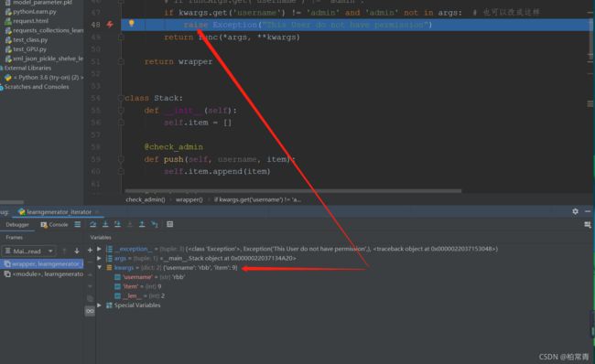Switch to the Console tab
The height and width of the screenshot is (364, 595).
point(55,224)
